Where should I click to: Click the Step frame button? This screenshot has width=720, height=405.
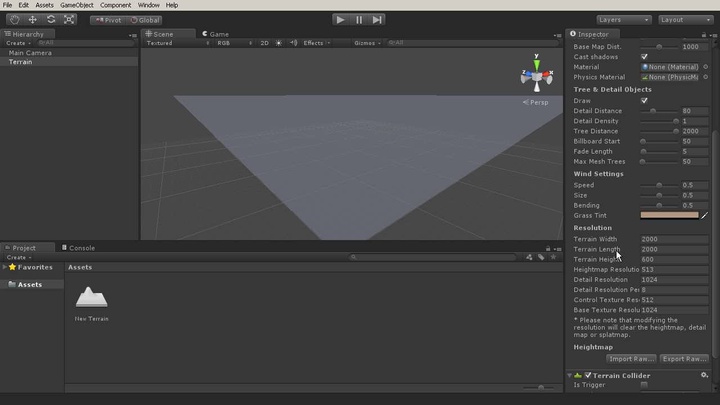click(377, 20)
